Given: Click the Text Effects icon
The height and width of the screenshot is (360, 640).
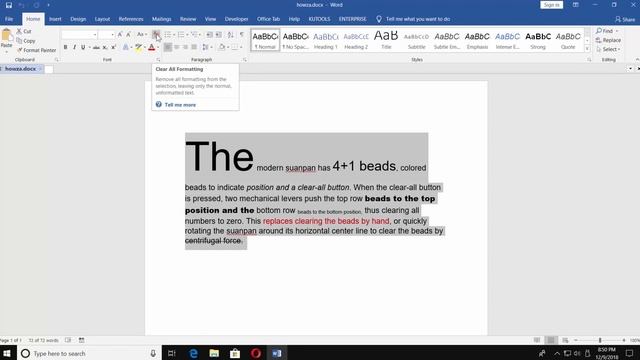Looking at the screenshot, I should click(x=126, y=47).
